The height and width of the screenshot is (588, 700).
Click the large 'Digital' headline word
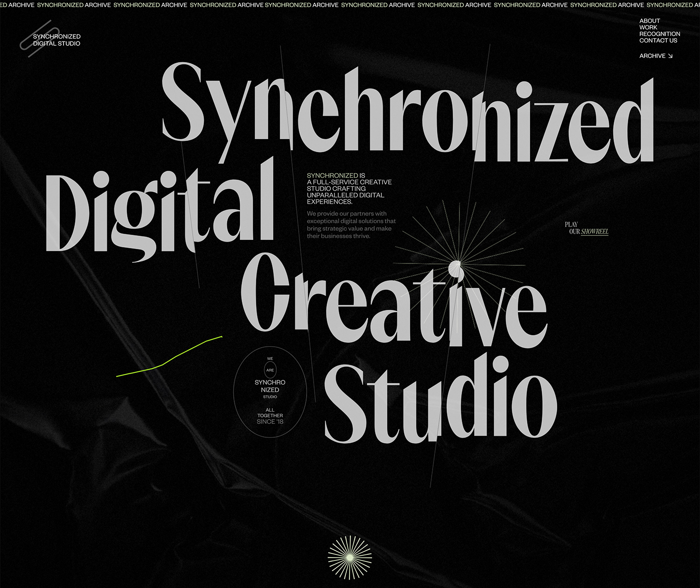[x=160, y=210]
